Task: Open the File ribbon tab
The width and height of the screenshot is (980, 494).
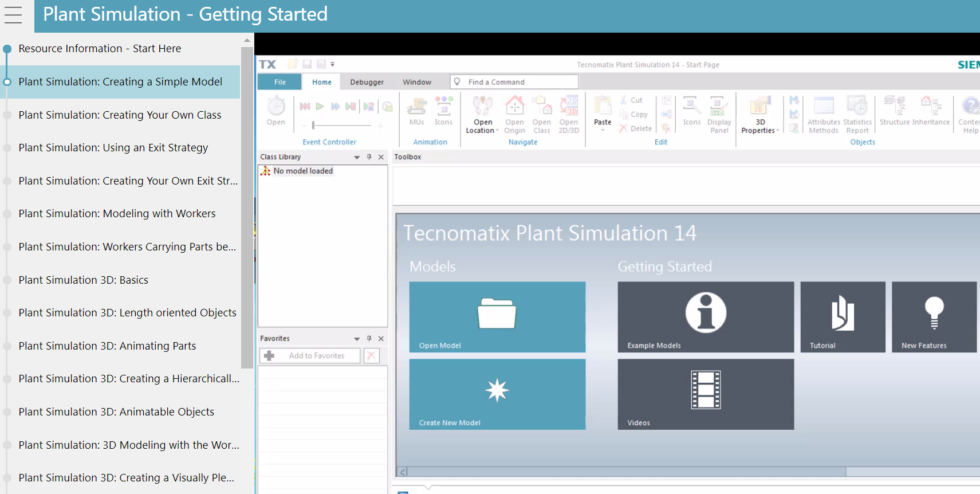Action: (280, 82)
